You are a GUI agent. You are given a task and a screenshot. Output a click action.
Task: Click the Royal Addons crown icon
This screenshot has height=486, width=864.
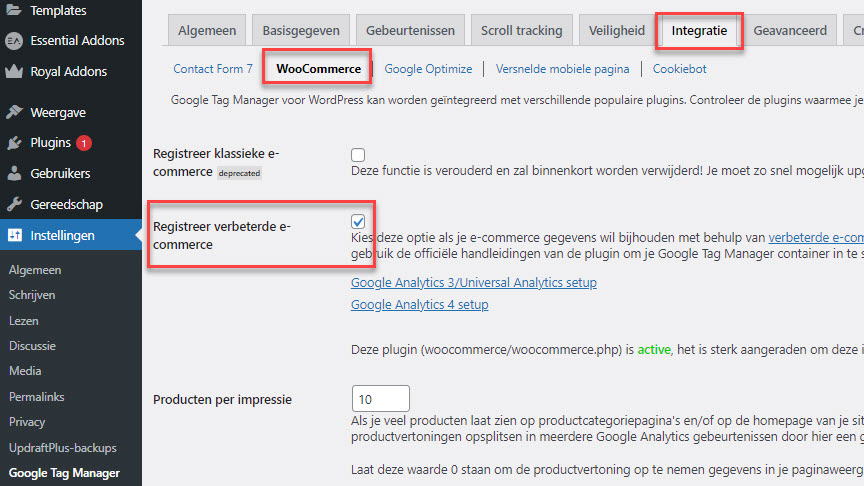pyautogui.click(x=14, y=72)
